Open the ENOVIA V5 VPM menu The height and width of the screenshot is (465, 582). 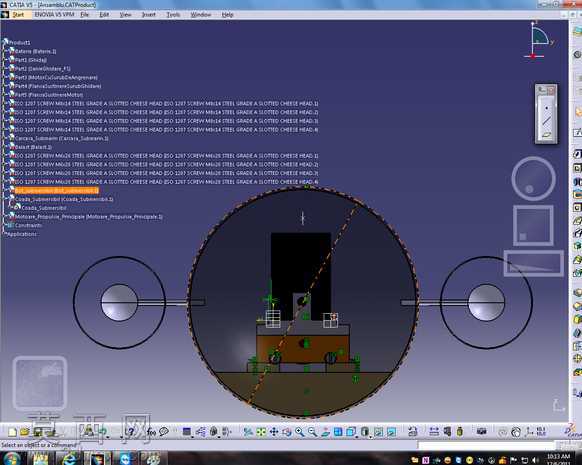click(x=54, y=15)
